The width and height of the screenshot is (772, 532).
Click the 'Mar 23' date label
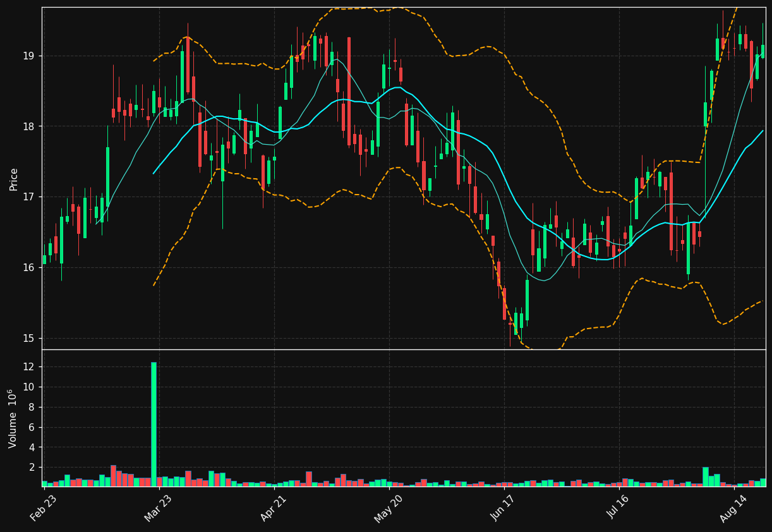(158, 508)
